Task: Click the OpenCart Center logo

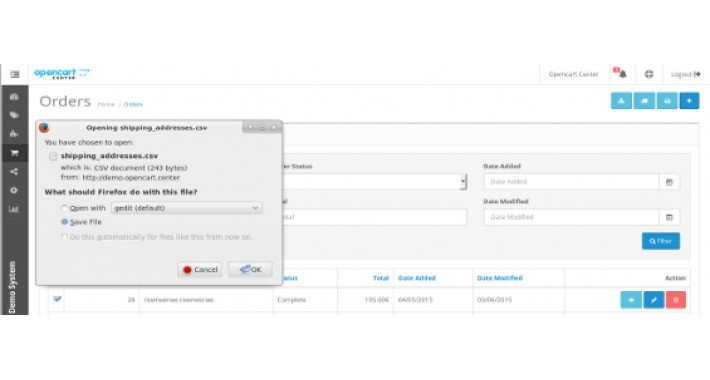Action: [x=62, y=74]
